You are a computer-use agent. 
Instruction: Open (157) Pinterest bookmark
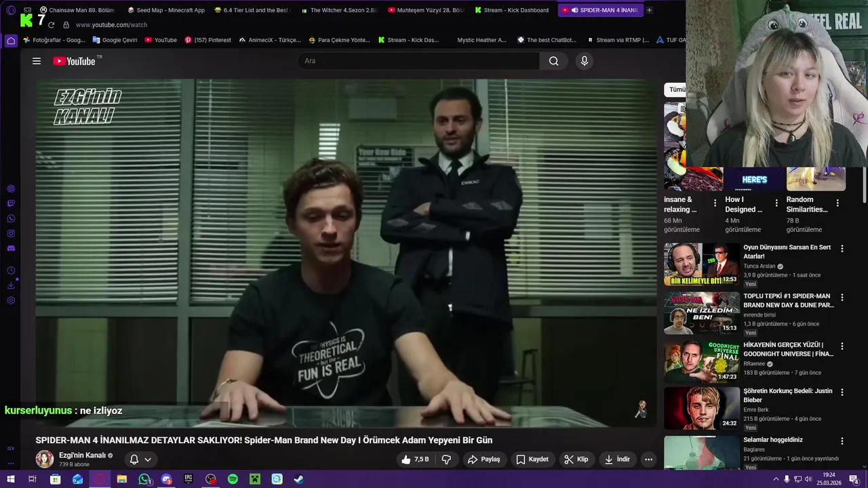(208, 40)
